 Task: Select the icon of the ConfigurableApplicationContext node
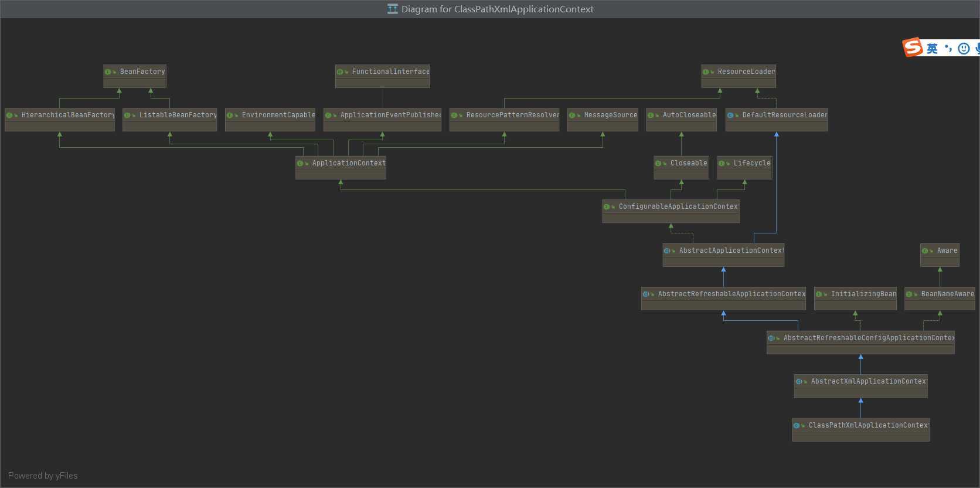[607, 207]
